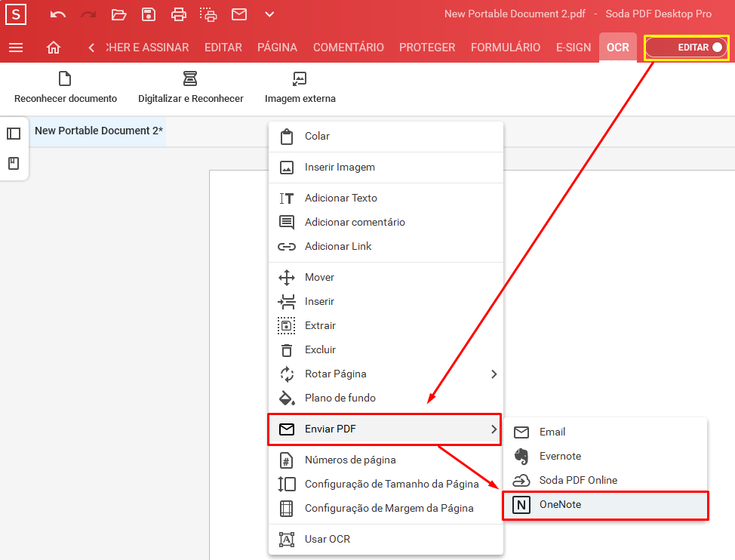The width and height of the screenshot is (735, 560).
Task: Show earlier ribbon tabs with left arrow
Action: (91, 48)
